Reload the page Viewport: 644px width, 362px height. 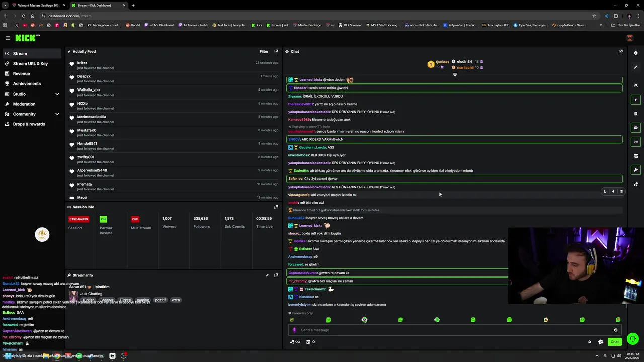pos(23,16)
